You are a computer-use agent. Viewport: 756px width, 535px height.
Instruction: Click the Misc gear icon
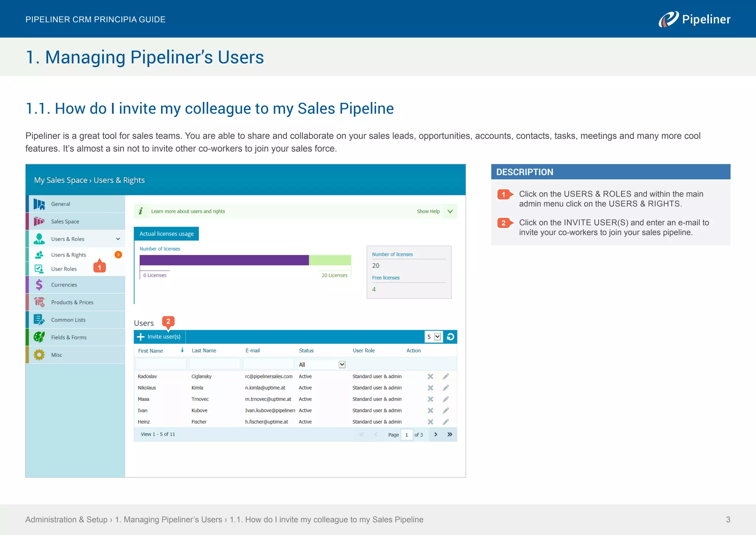(39, 355)
